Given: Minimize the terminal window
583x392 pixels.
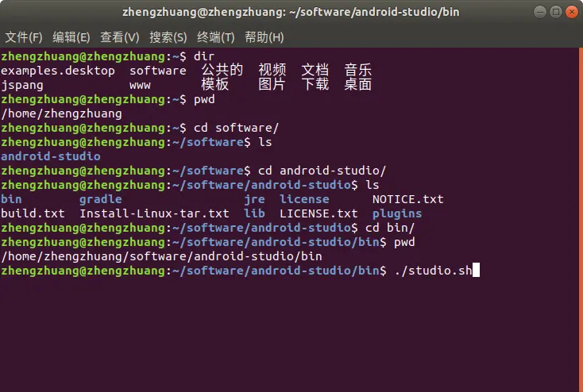Looking at the screenshot, I should tap(540, 12).
